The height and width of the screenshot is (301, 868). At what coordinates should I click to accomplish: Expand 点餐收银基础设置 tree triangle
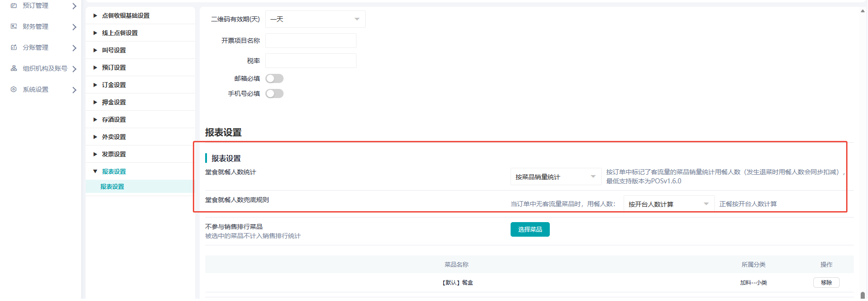tap(95, 16)
